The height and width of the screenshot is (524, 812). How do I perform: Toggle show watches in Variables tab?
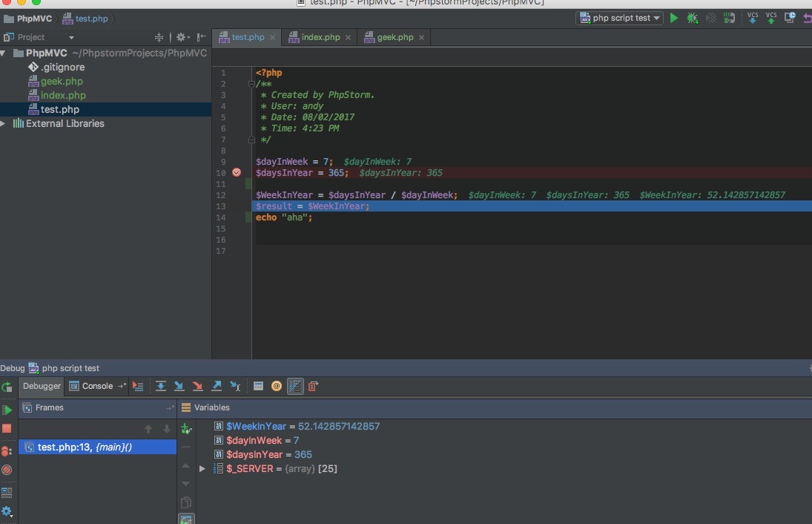[x=186, y=519]
